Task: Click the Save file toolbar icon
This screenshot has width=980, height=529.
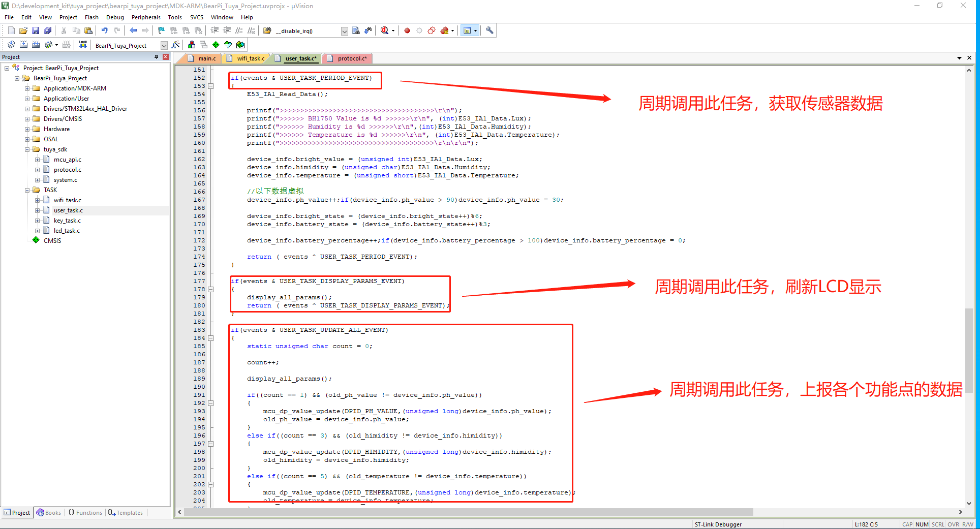Action: pos(36,30)
